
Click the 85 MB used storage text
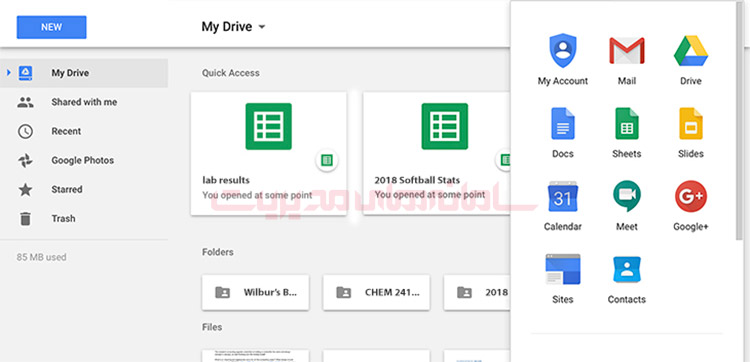point(42,257)
